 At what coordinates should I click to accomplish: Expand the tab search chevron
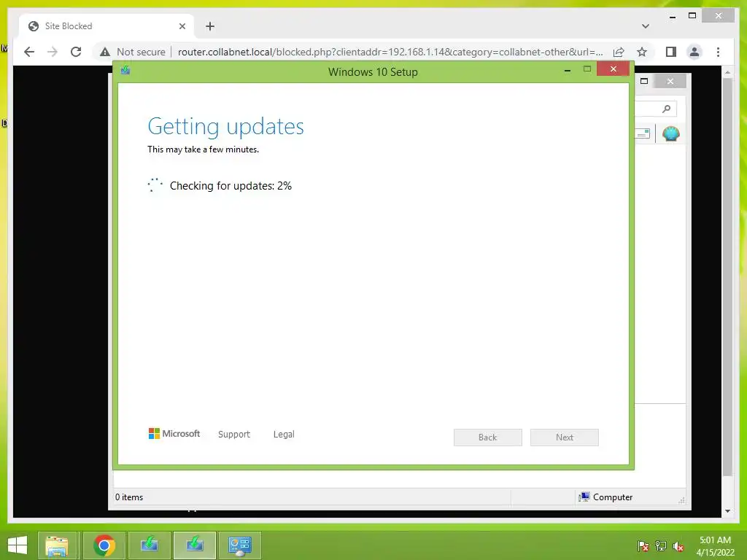coord(645,26)
